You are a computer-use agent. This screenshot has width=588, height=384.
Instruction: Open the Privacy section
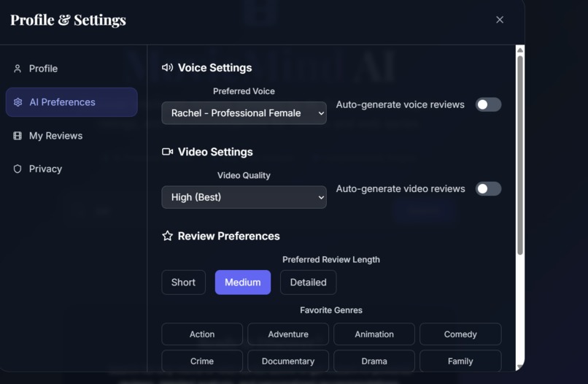pos(71,169)
